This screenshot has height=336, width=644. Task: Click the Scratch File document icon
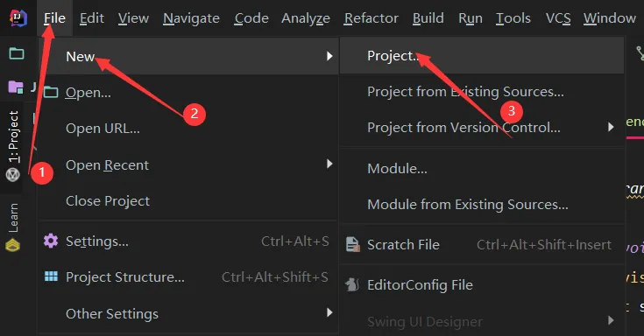point(353,244)
